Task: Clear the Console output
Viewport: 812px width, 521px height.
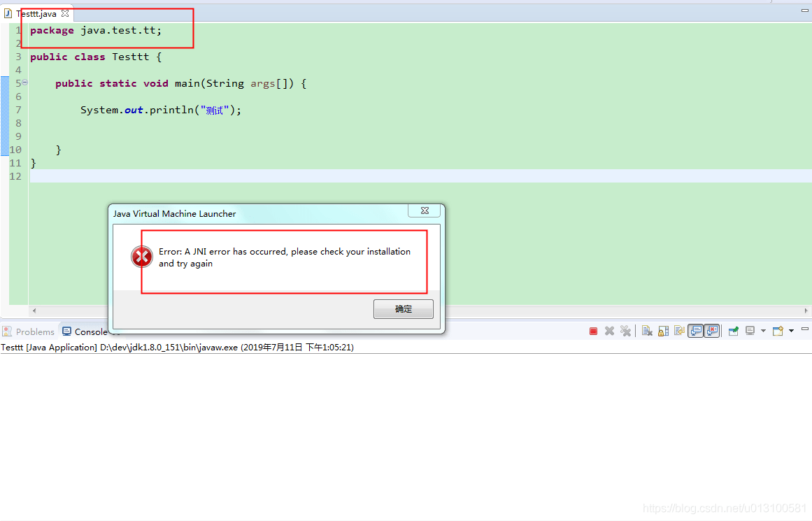Action: 647,331
